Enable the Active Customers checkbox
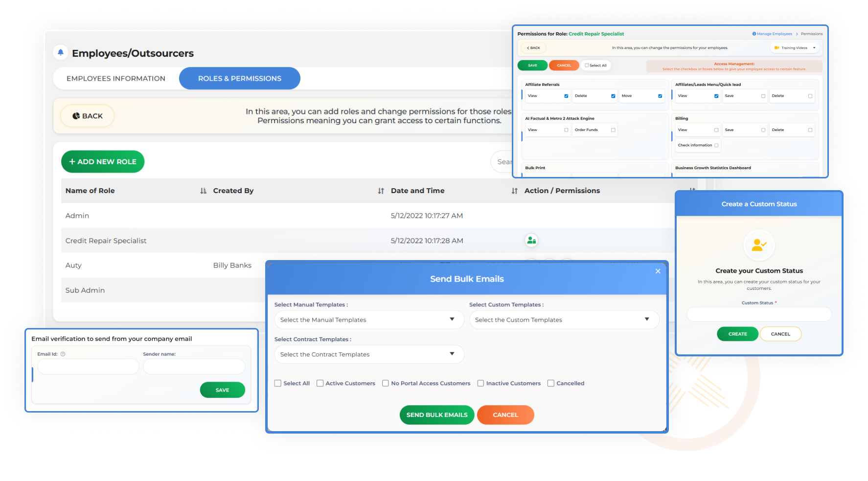Viewport: 868px width, 481px height. (x=320, y=383)
